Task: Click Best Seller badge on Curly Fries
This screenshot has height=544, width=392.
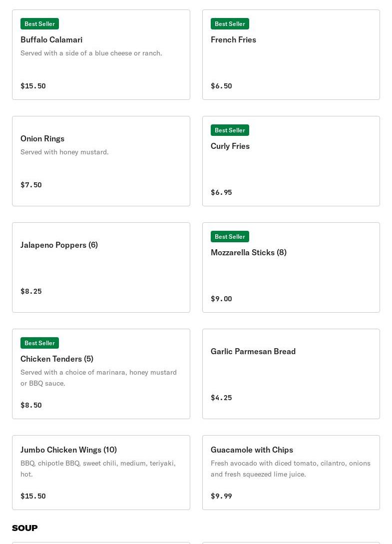Action: point(230,130)
